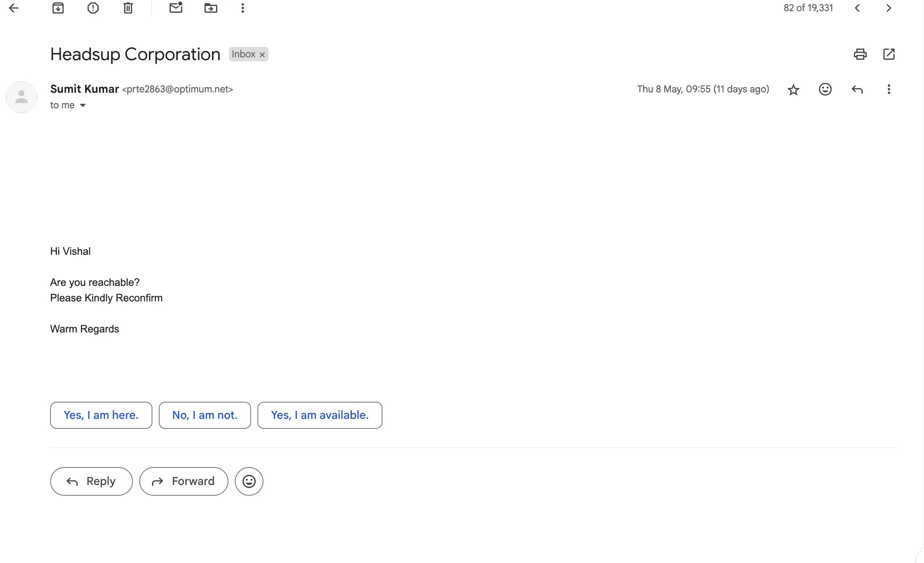Print the Headsup Corporation email
This screenshot has height=563, width=924.
[860, 54]
